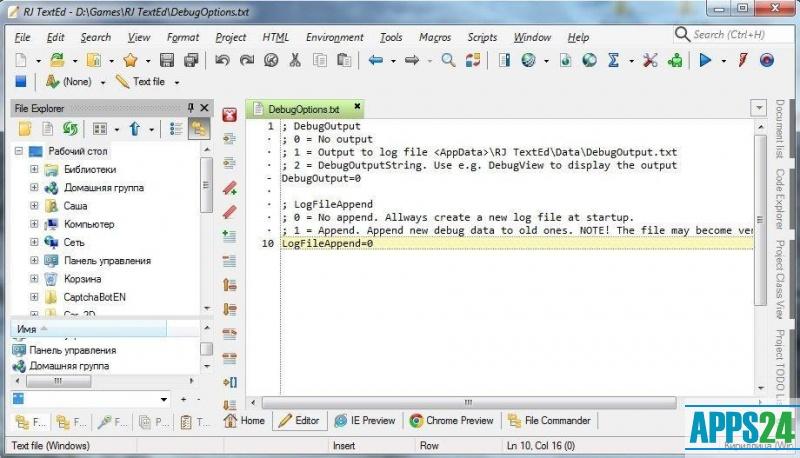The image size is (800, 458).
Task: Open the Macros menu
Action: coord(434,37)
